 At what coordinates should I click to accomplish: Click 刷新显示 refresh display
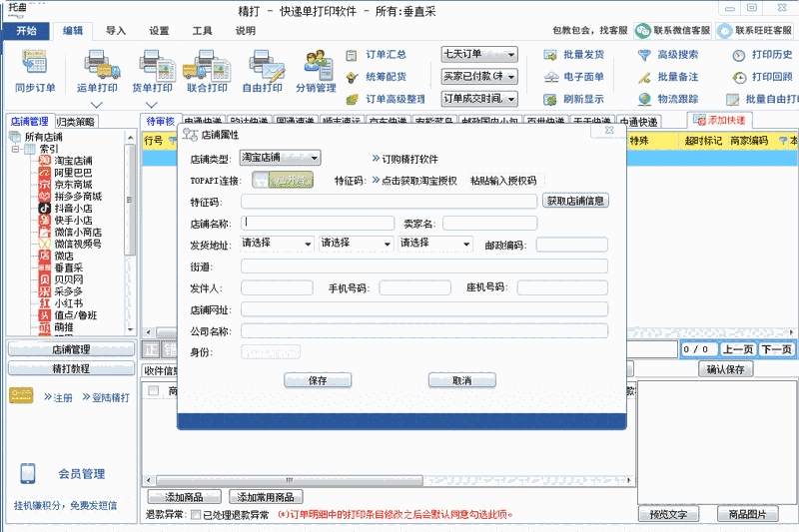pos(573,99)
